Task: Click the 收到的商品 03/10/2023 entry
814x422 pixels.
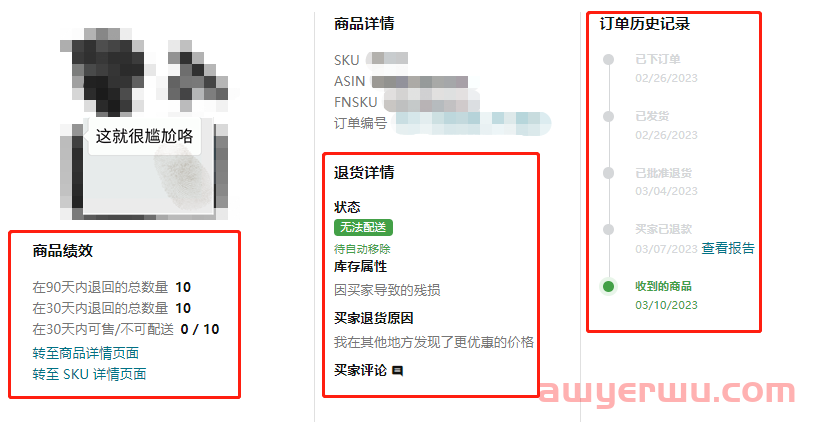Action: point(666,295)
